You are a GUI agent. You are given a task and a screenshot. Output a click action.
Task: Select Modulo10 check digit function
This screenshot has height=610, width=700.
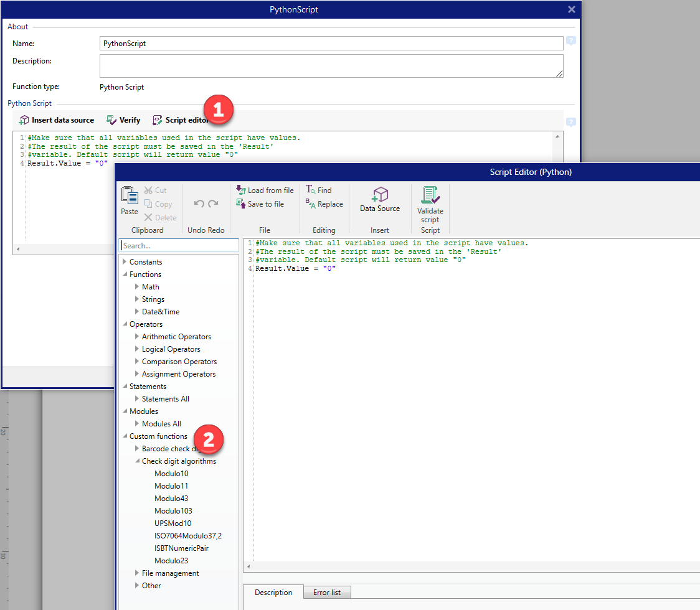[x=171, y=474]
